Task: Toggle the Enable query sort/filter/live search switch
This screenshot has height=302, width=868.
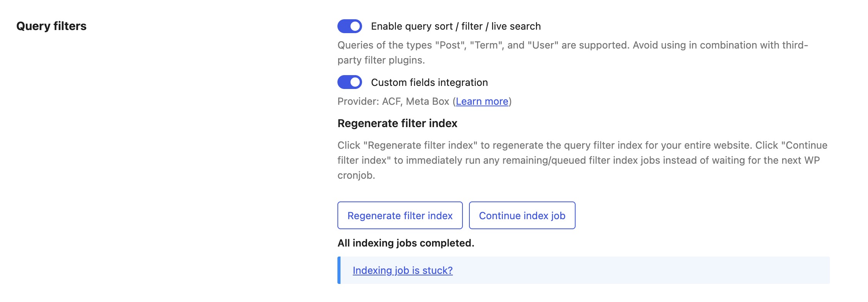Action: coord(349,26)
